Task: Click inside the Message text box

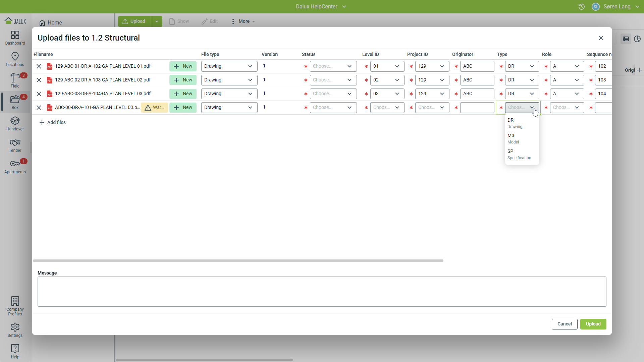Action: pyautogui.click(x=322, y=292)
